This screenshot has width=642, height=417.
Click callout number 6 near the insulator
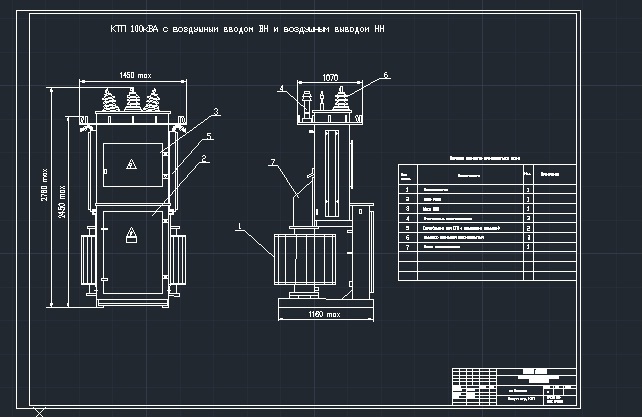tap(385, 75)
